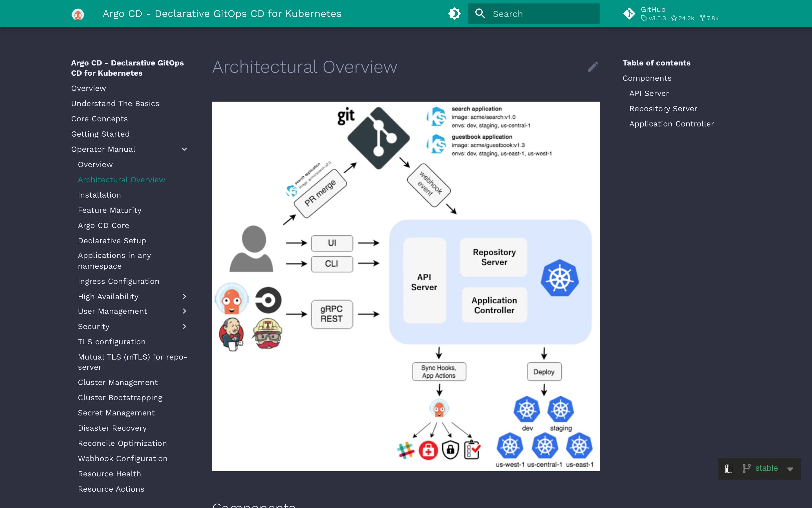Click the staging cluster Kubernetes icon
The width and height of the screenshot is (812, 508).
tap(560, 410)
